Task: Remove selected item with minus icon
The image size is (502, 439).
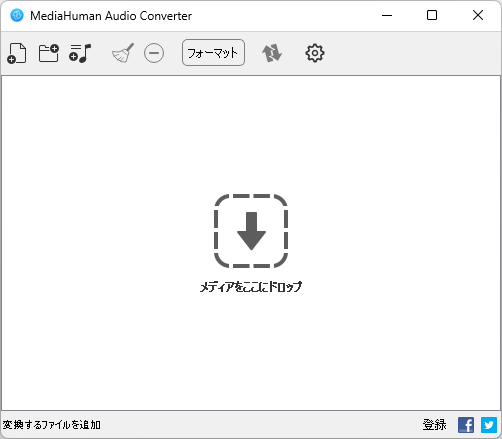Action: 154,53
